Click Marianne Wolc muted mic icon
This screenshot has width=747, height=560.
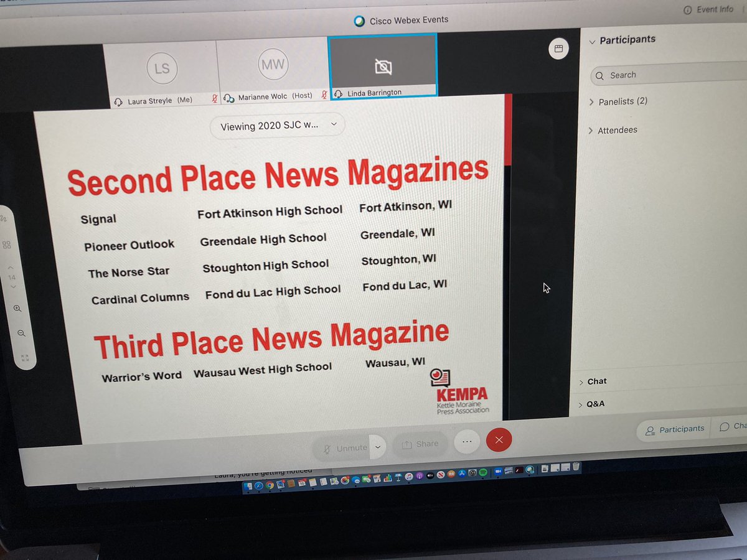pos(324,95)
